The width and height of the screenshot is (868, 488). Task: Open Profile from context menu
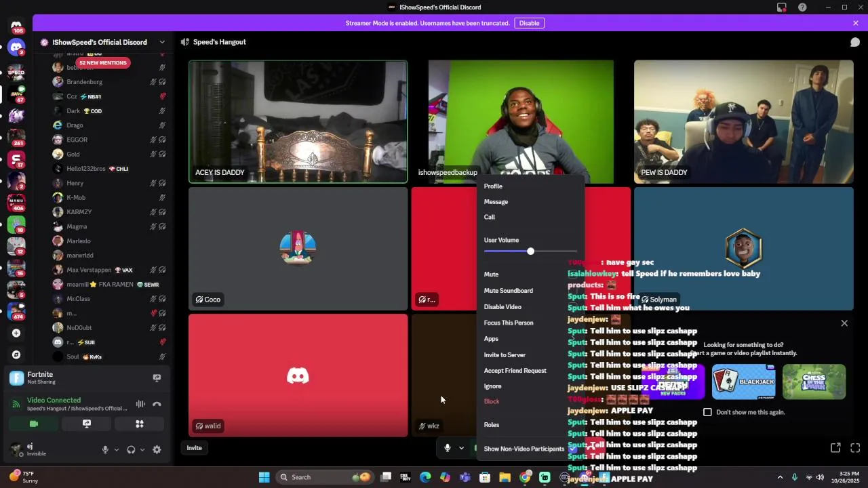[x=530, y=186]
